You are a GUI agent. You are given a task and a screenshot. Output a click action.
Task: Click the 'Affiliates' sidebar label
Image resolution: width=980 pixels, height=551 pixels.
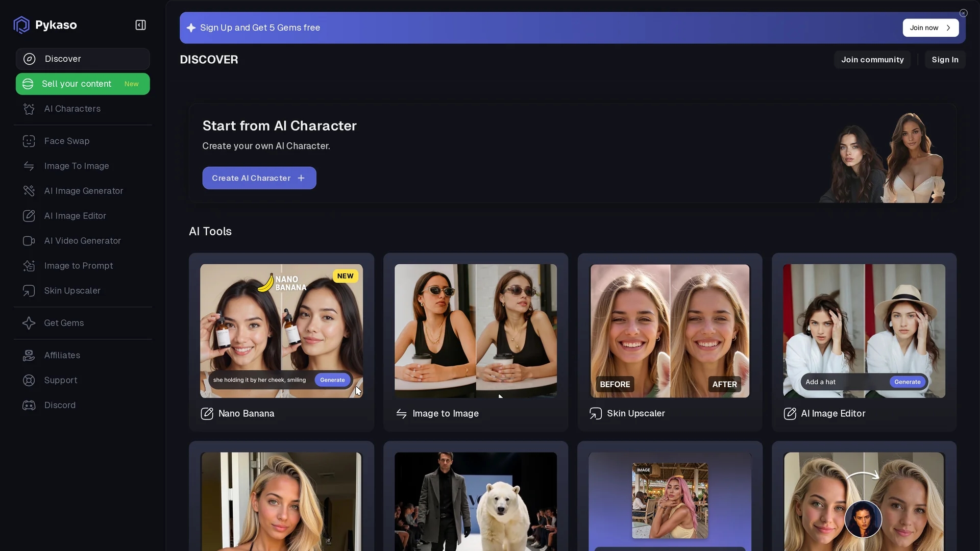coord(62,356)
